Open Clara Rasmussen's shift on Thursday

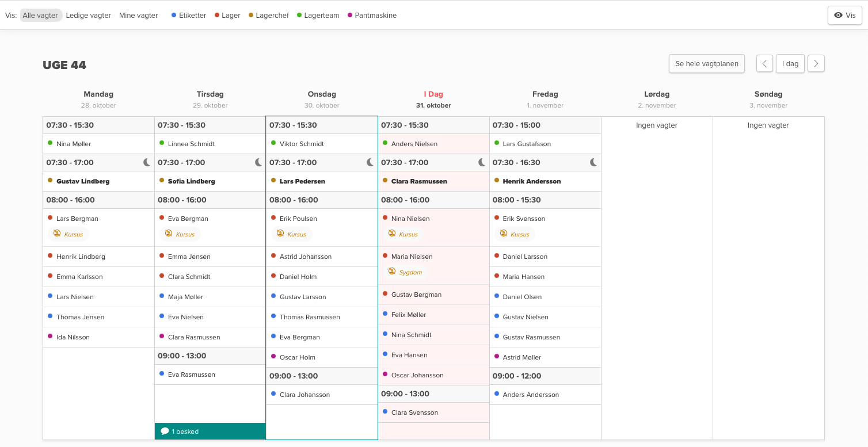coord(420,181)
